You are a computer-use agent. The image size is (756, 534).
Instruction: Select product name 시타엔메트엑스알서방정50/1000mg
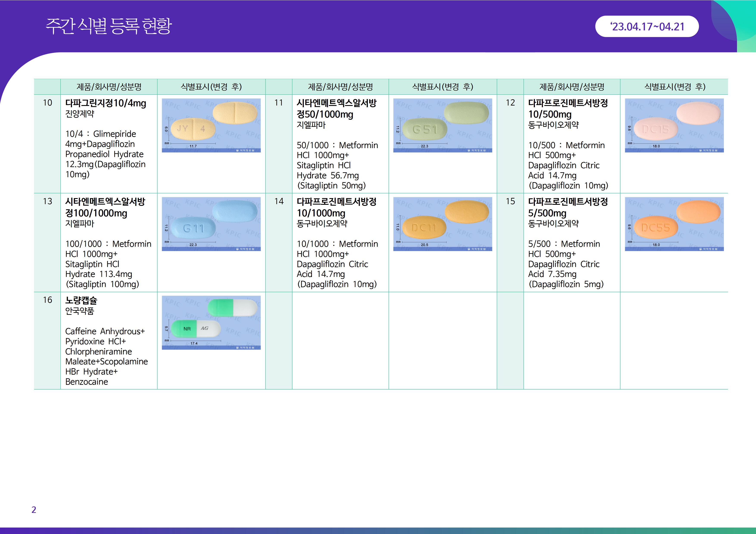pyautogui.click(x=336, y=109)
